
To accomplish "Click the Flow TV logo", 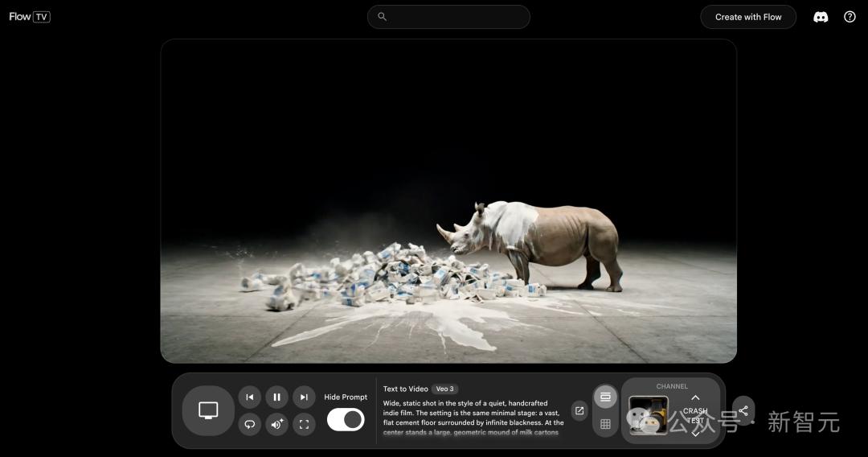I will (x=30, y=17).
